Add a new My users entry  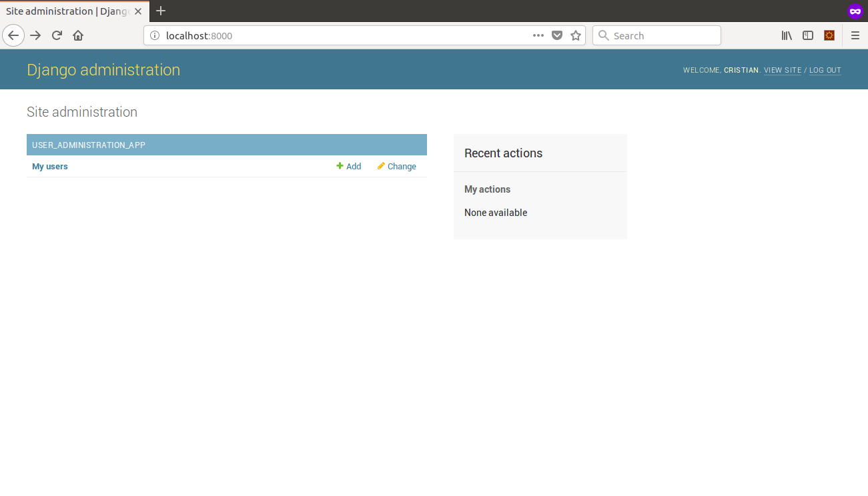(x=349, y=167)
